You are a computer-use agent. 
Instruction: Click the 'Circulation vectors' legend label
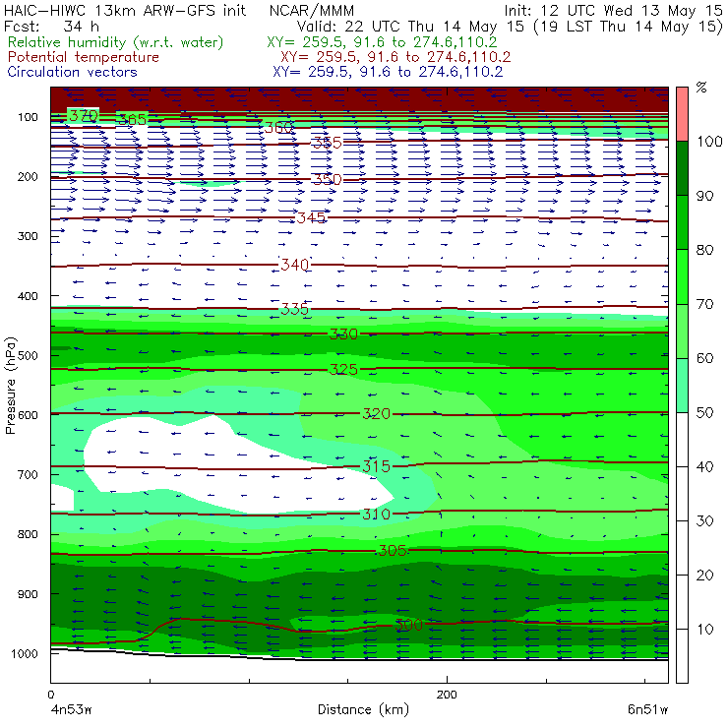pos(73,72)
